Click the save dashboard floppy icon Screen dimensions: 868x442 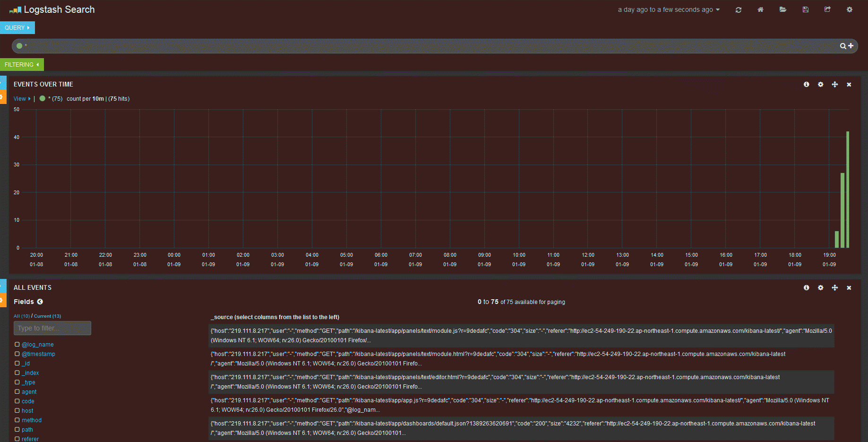[806, 9]
